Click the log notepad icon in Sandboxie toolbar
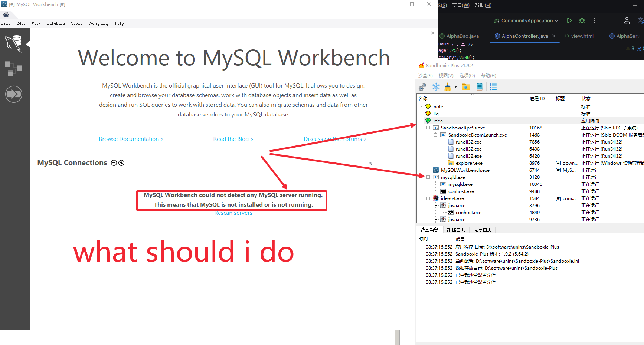Image resolution: width=644 pixels, height=345 pixels. [479, 86]
